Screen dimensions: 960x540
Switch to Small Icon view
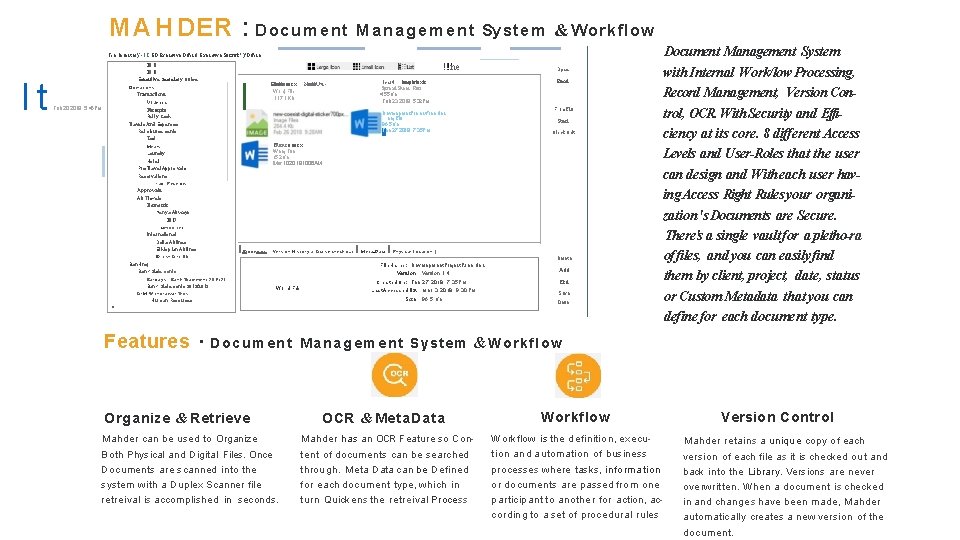pos(369,67)
